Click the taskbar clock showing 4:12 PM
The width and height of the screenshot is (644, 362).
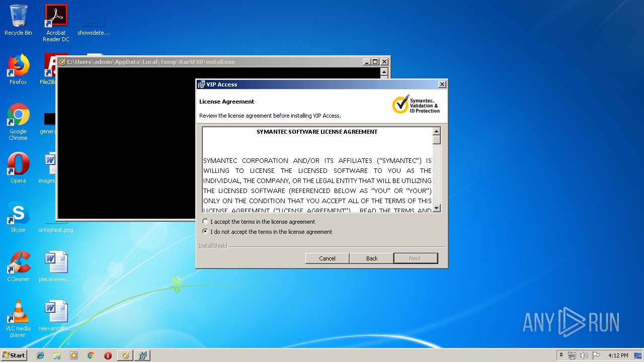[618, 355]
